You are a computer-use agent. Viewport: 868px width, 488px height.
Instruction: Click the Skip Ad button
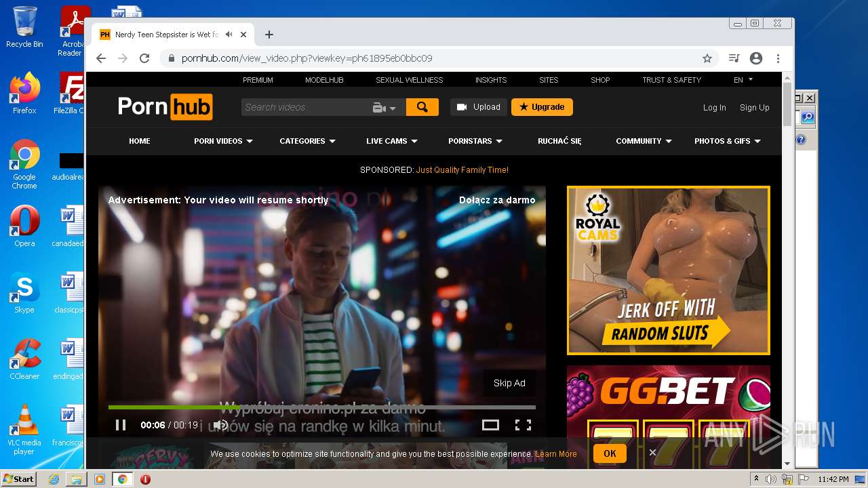(x=509, y=383)
